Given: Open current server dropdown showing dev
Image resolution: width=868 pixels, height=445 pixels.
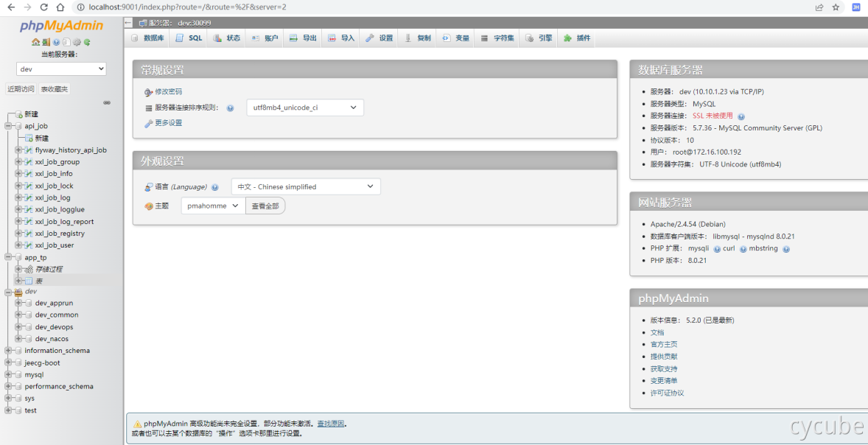Looking at the screenshot, I should pyautogui.click(x=61, y=69).
